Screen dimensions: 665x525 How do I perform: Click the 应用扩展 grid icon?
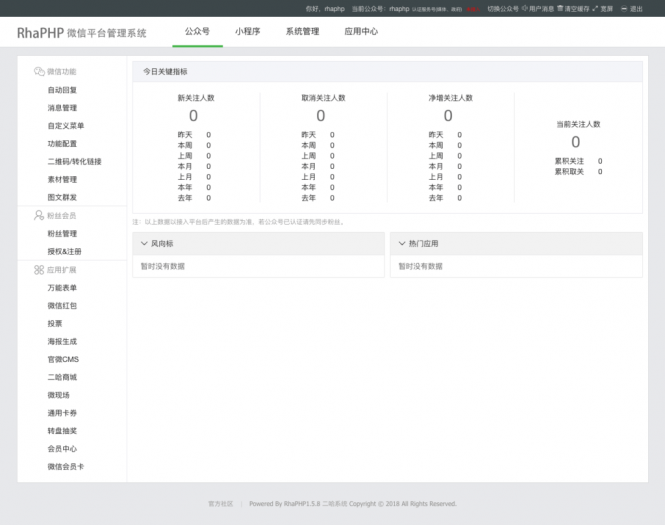tap(39, 270)
